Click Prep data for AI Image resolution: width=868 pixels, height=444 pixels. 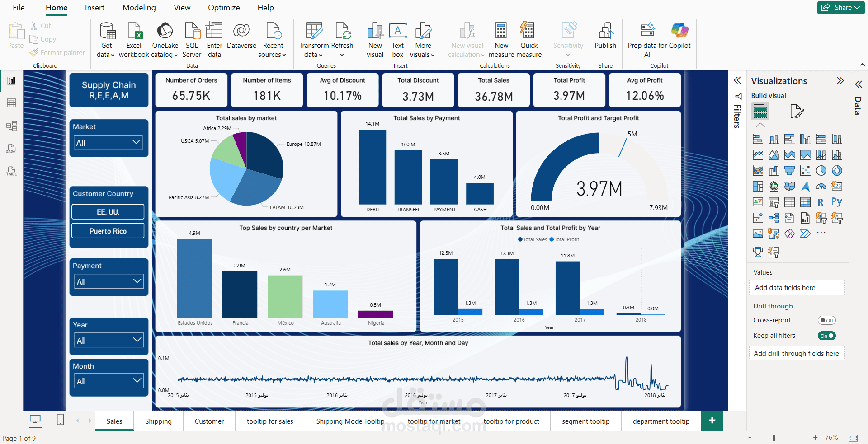pyautogui.click(x=647, y=40)
